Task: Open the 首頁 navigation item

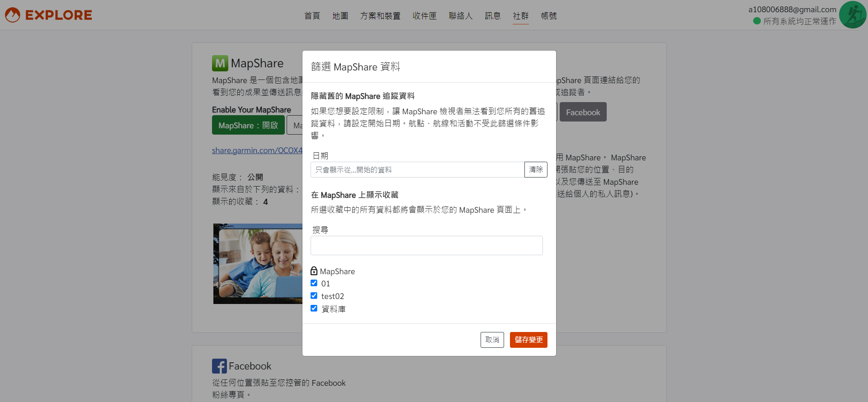Action: [x=312, y=16]
